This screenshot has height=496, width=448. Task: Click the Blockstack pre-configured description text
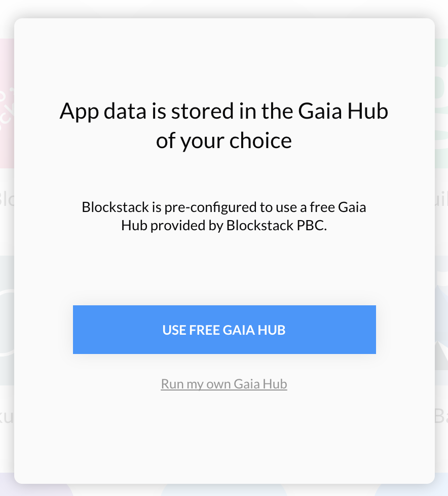(223, 216)
